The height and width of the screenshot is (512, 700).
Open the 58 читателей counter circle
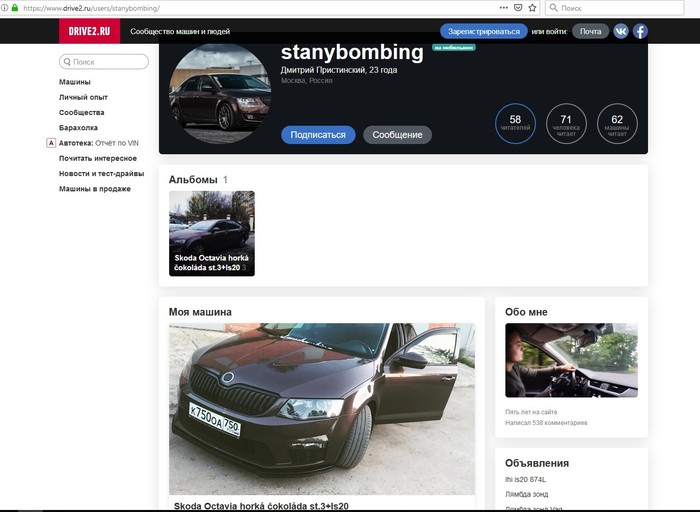tap(515, 124)
